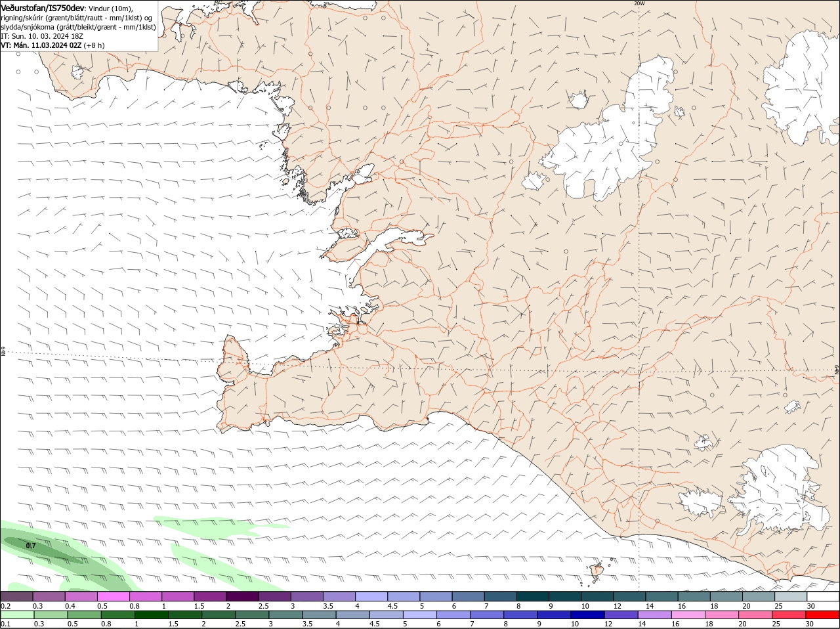Click the '(+8 h)' forecast offset text
840x629 pixels.
[x=94, y=45]
